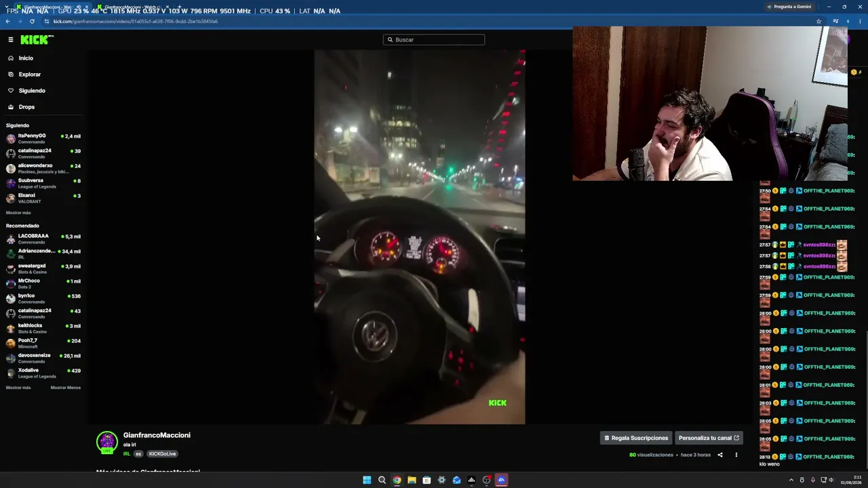Open the video three-dot options menu
Screen dimensions: 868x488
(x=736, y=455)
